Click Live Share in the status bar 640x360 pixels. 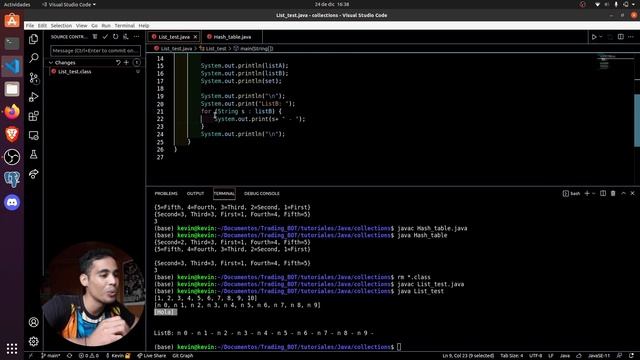(151, 356)
